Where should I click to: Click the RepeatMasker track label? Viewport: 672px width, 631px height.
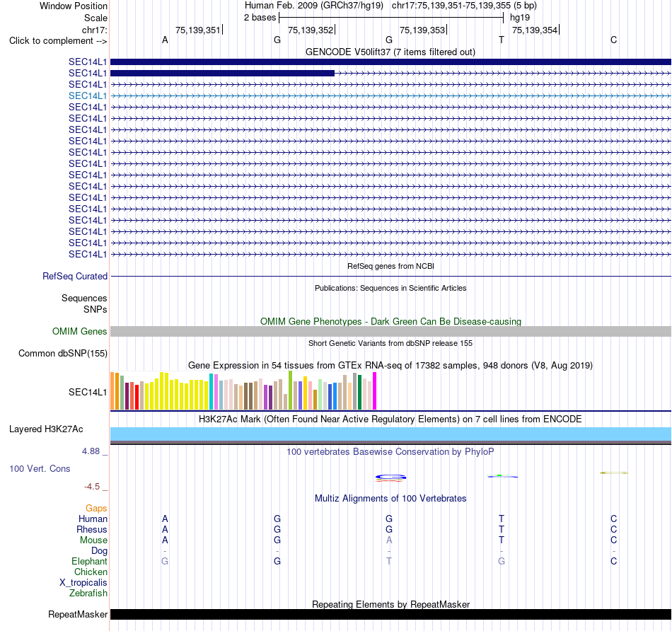point(78,614)
